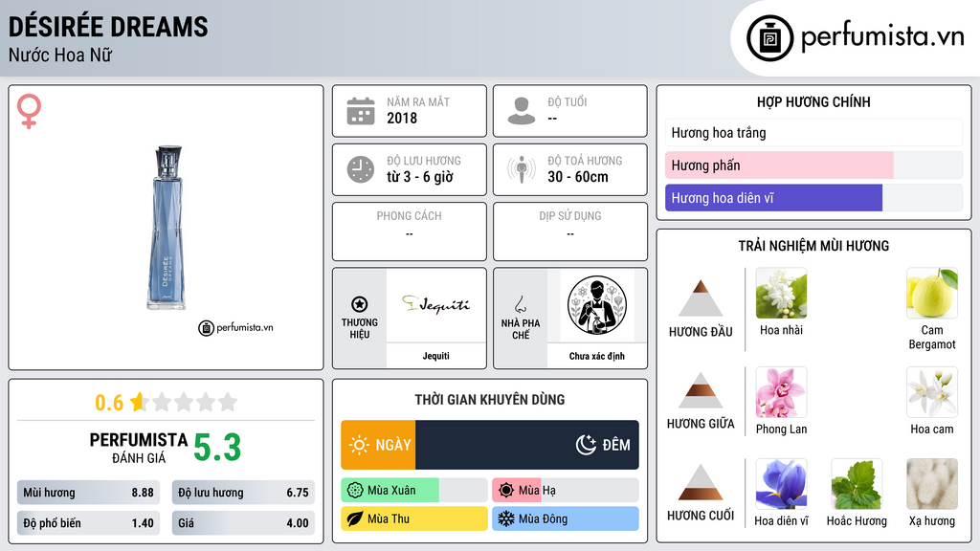
Task: Click the Hương đầu pyramid icon
Action: (701, 298)
